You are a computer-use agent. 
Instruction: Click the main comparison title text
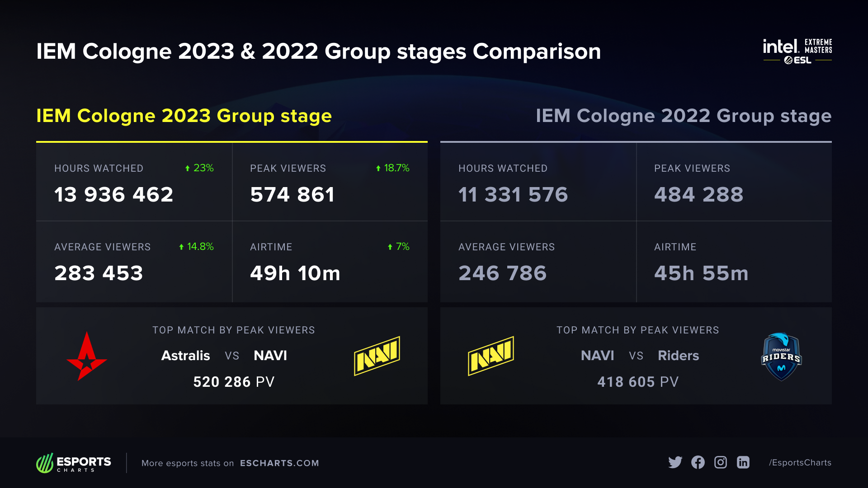[318, 52]
